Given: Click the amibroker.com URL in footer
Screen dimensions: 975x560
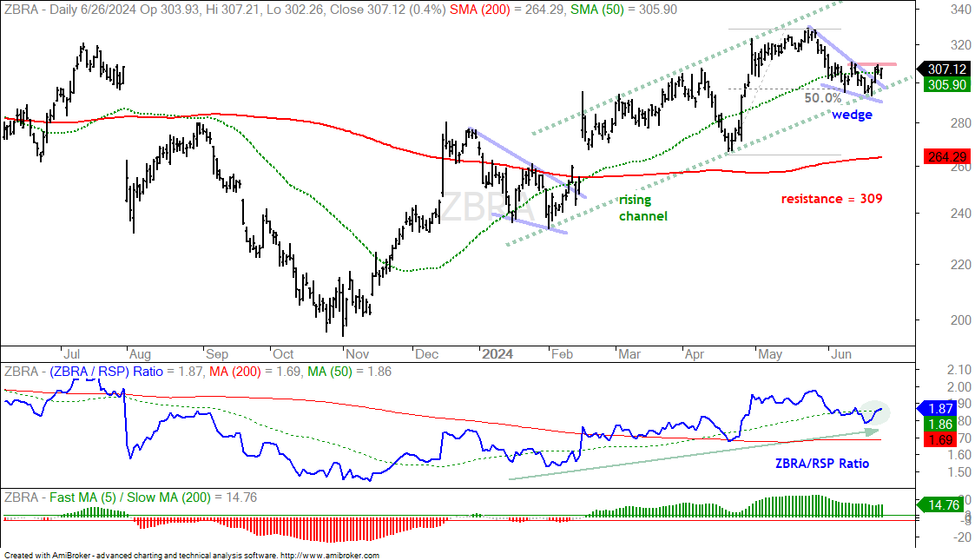Looking at the screenshot, I should 330,556.
